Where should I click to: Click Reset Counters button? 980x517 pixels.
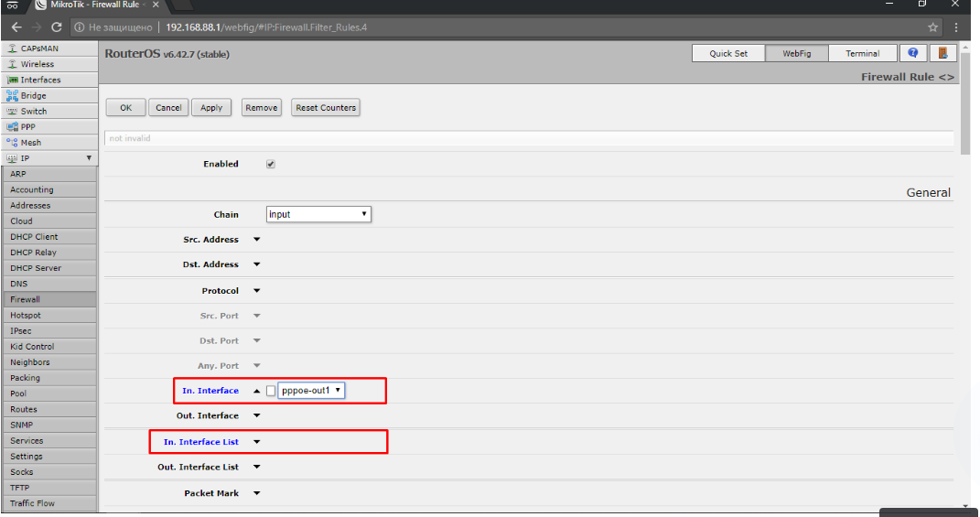point(326,108)
